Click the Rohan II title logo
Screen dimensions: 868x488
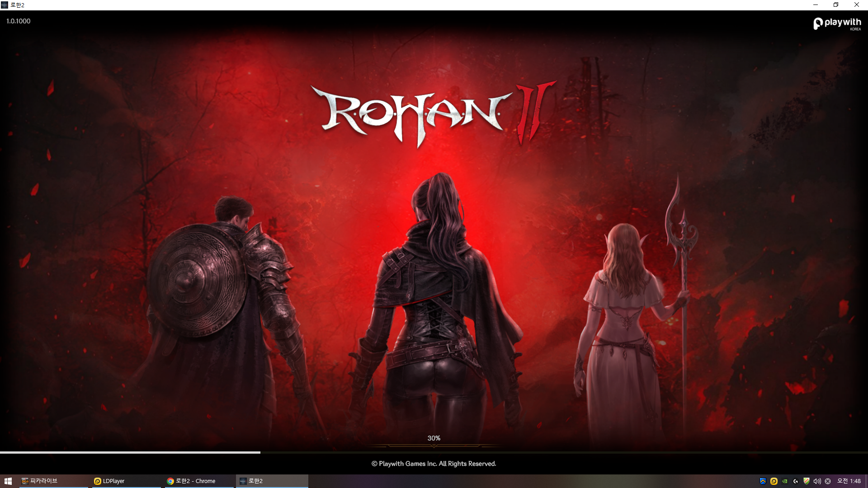(433, 114)
